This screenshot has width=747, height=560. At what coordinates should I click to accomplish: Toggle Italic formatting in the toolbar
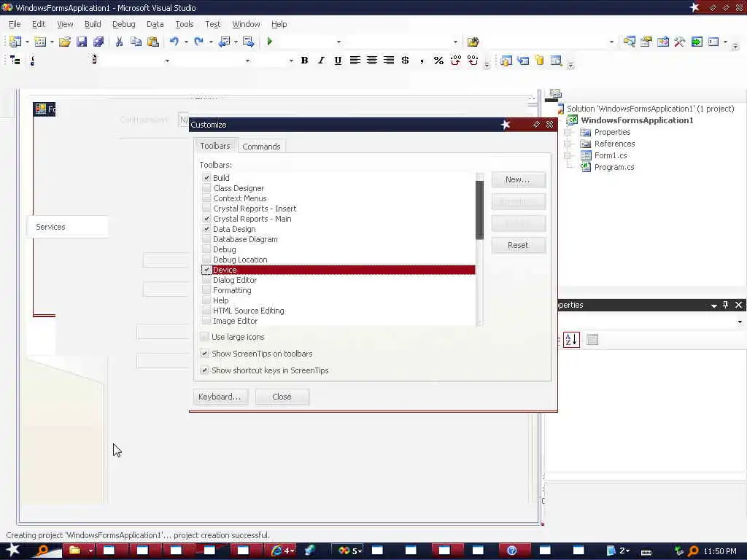click(x=321, y=61)
